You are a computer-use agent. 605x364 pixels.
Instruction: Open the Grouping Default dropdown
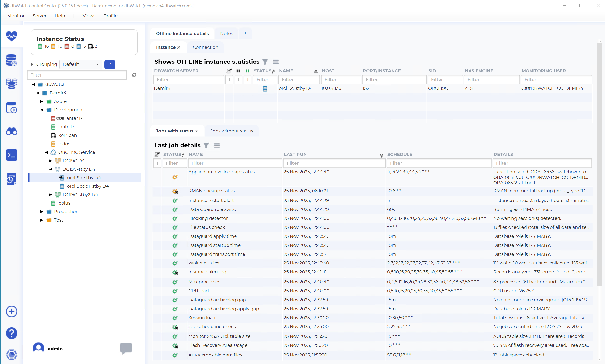pos(81,64)
